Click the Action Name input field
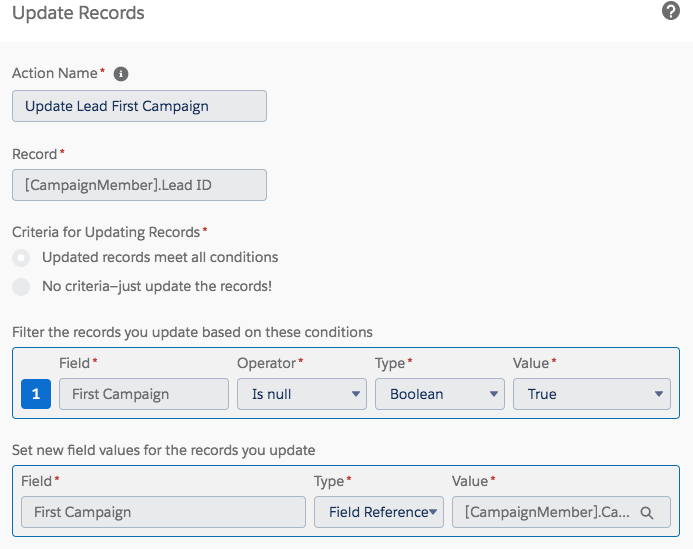 pyautogui.click(x=139, y=106)
